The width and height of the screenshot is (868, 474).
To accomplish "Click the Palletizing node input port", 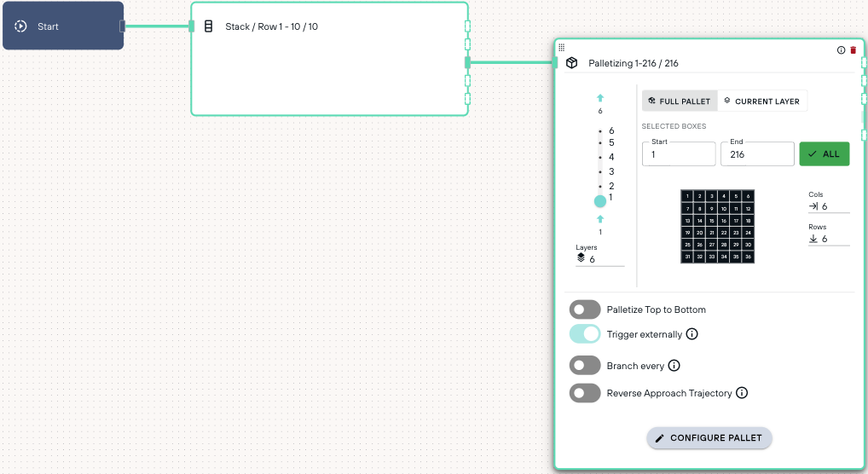I will point(555,62).
